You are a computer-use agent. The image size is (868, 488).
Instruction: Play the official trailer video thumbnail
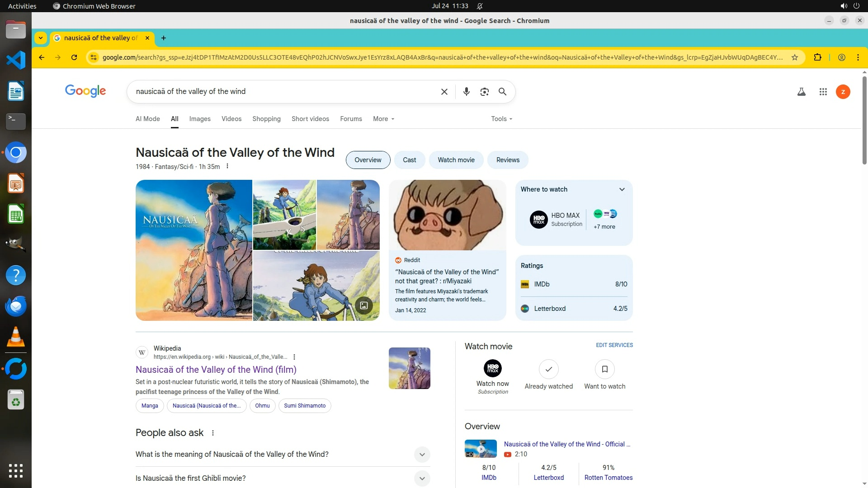[481, 449]
